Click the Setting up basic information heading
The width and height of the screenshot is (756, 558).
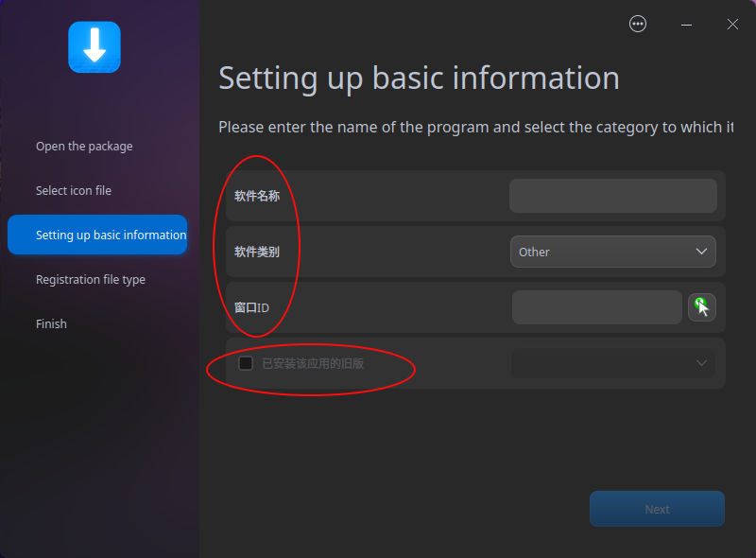[x=419, y=78]
